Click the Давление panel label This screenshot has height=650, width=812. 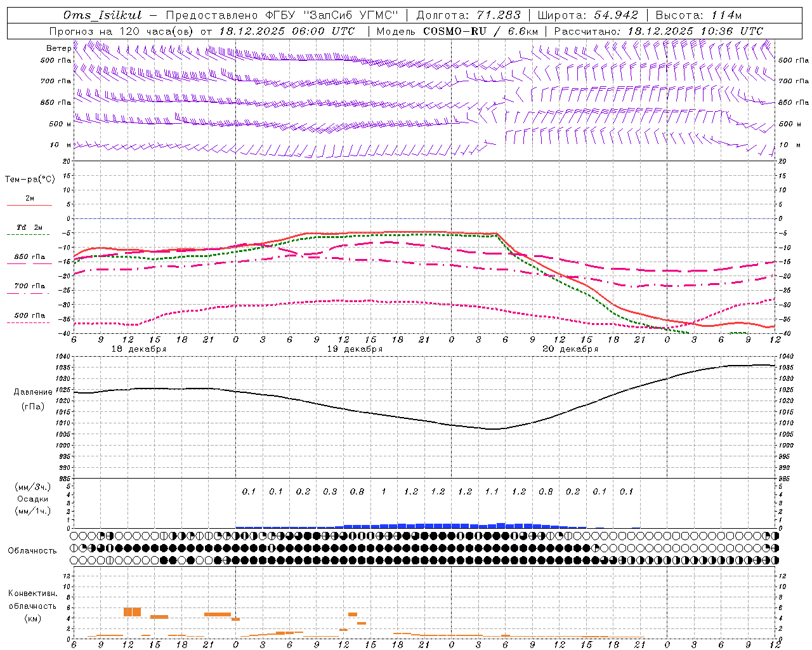point(33,392)
